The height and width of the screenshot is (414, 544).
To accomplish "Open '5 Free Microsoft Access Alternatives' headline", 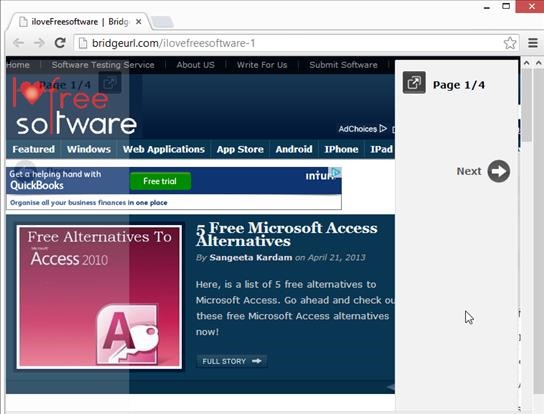I will click(286, 235).
